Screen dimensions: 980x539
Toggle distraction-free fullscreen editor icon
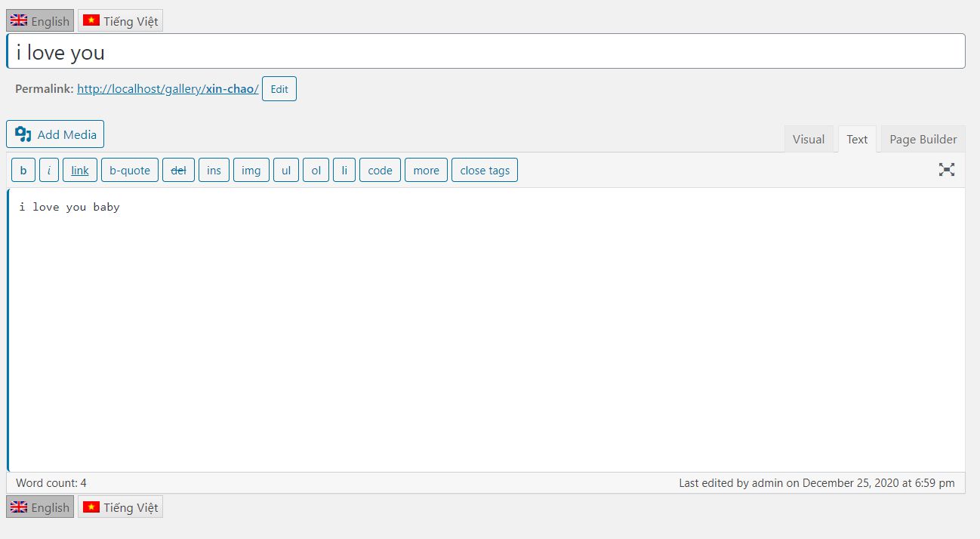tap(946, 170)
